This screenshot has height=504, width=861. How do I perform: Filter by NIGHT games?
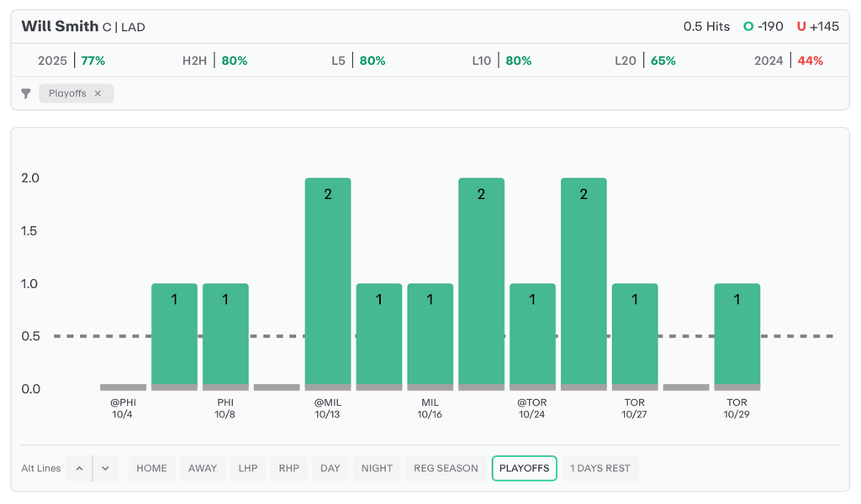tap(377, 468)
